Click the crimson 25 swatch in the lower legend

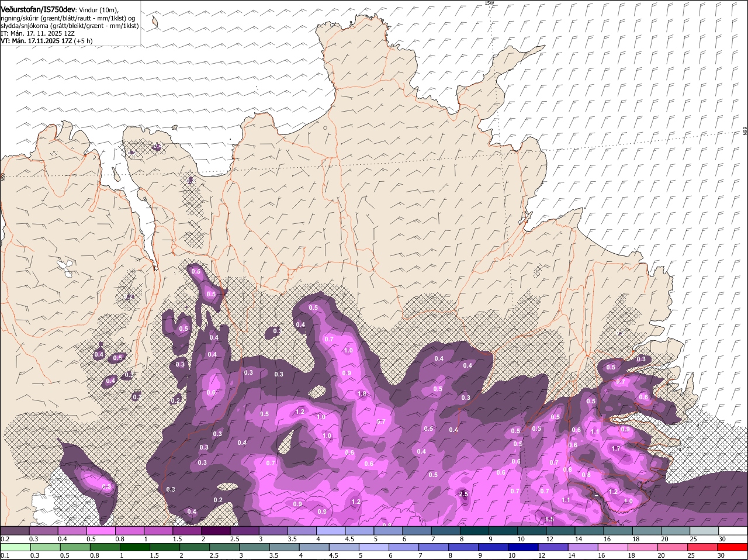[702, 547]
